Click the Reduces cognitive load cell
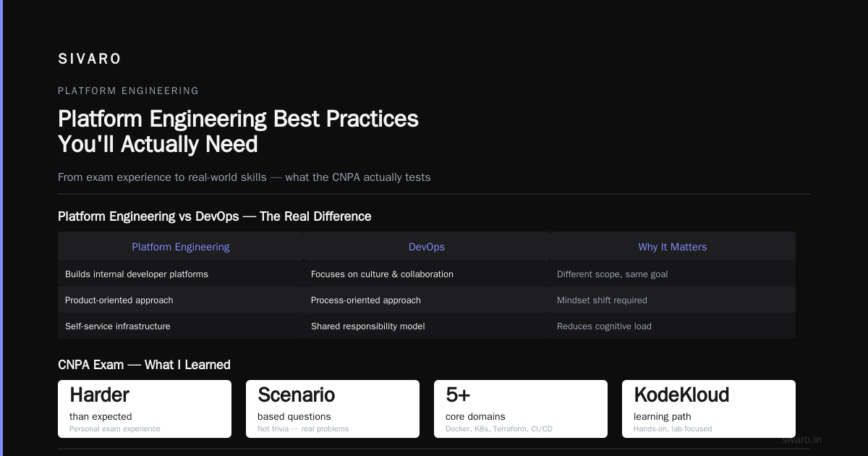This screenshot has width=868, height=456. [673, 326]
